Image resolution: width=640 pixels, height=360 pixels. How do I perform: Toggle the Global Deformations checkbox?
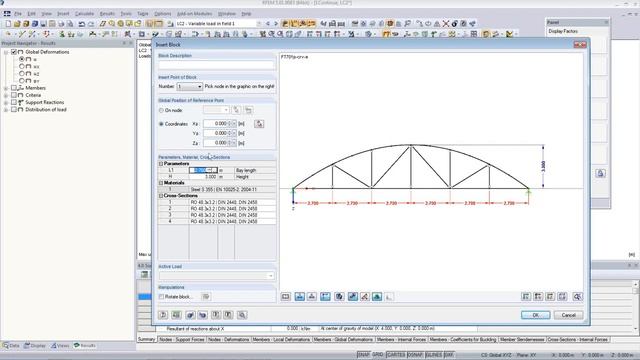click(14, 52)
